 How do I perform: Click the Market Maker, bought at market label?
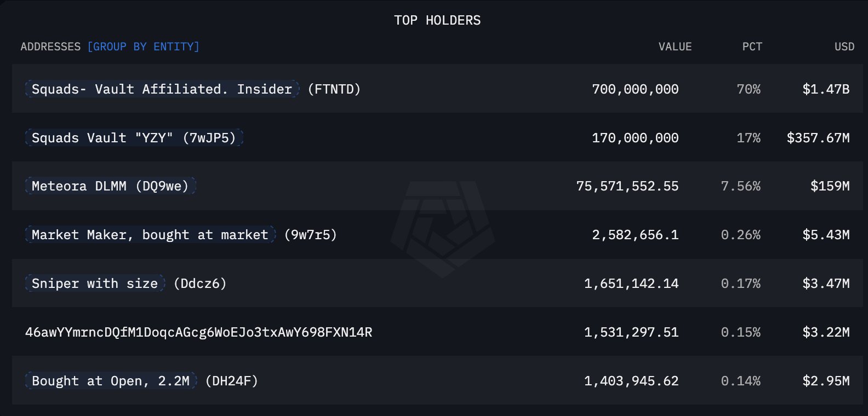[x=150, y=235]
